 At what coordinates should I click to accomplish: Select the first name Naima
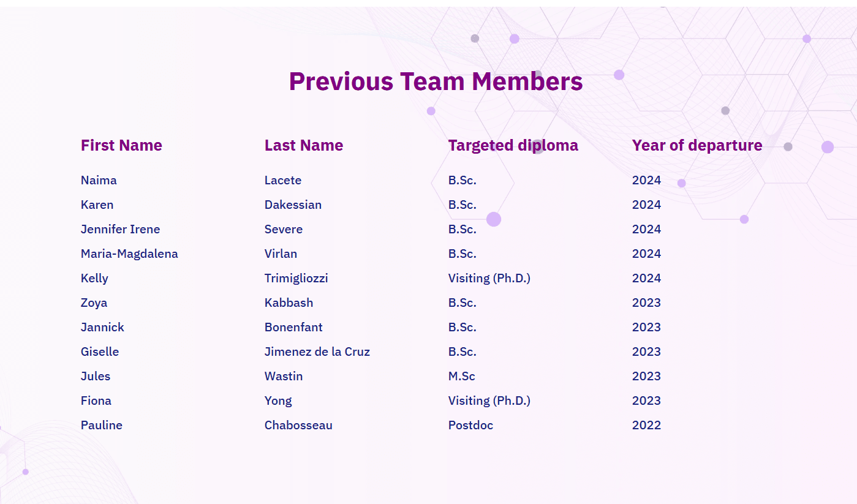click(99, 180)
